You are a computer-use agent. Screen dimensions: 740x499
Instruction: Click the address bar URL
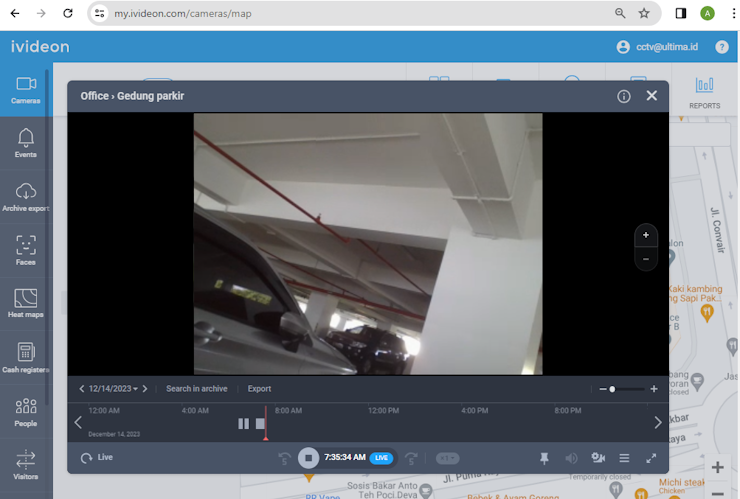[x=183, y=14]
